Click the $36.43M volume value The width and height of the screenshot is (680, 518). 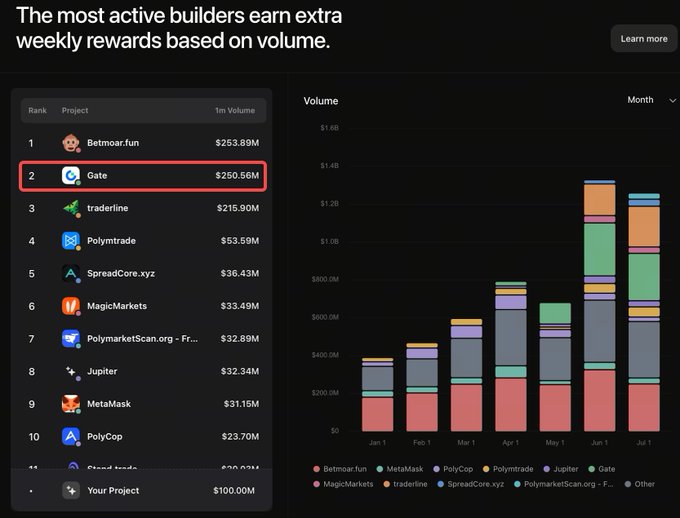click(240, 273)
